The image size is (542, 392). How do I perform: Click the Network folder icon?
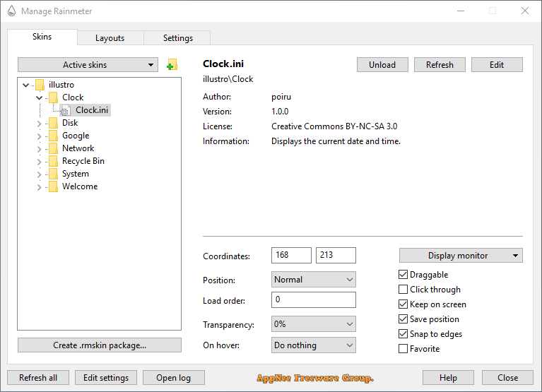pyautogui.click(x=53, y=148)
